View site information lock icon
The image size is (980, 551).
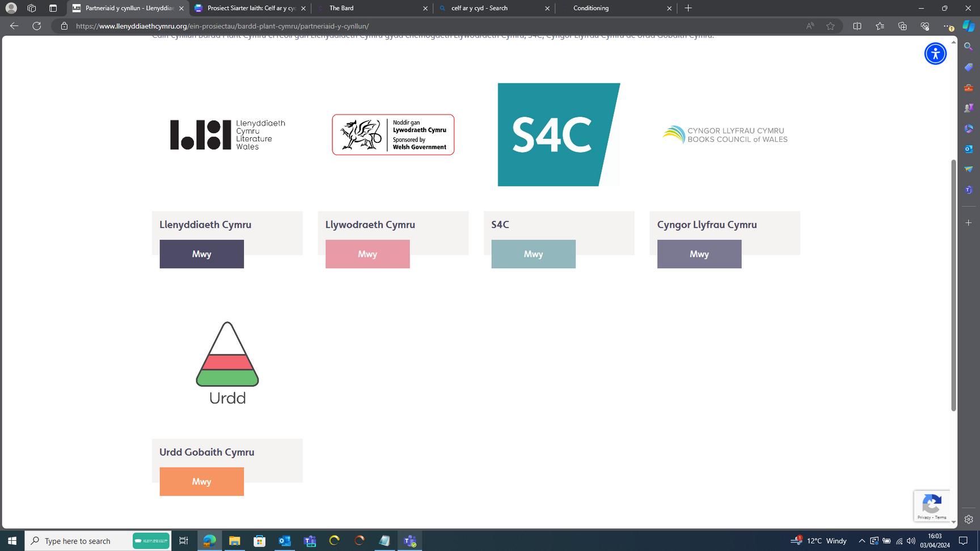pyautogui.click(x=64, y=26)
